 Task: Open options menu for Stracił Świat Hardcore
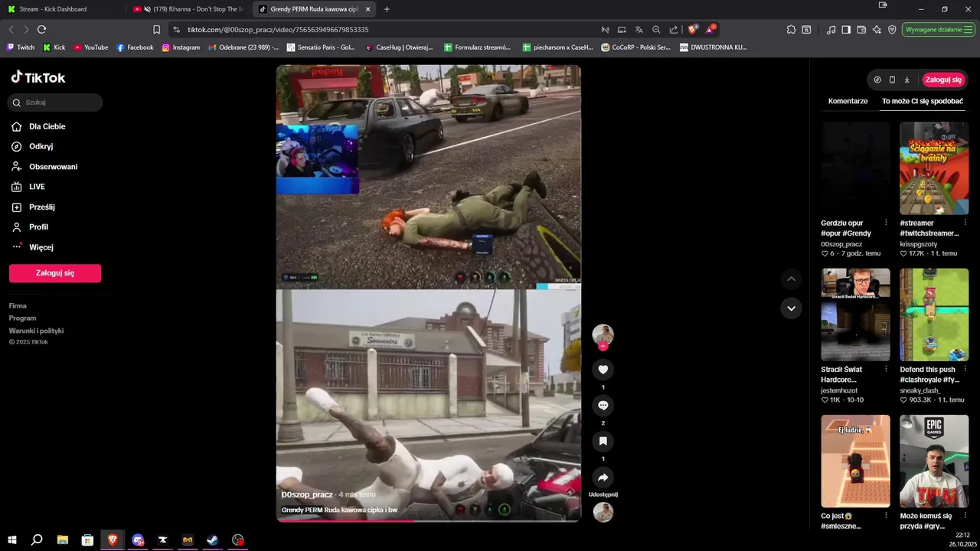(x=886, y=369)
